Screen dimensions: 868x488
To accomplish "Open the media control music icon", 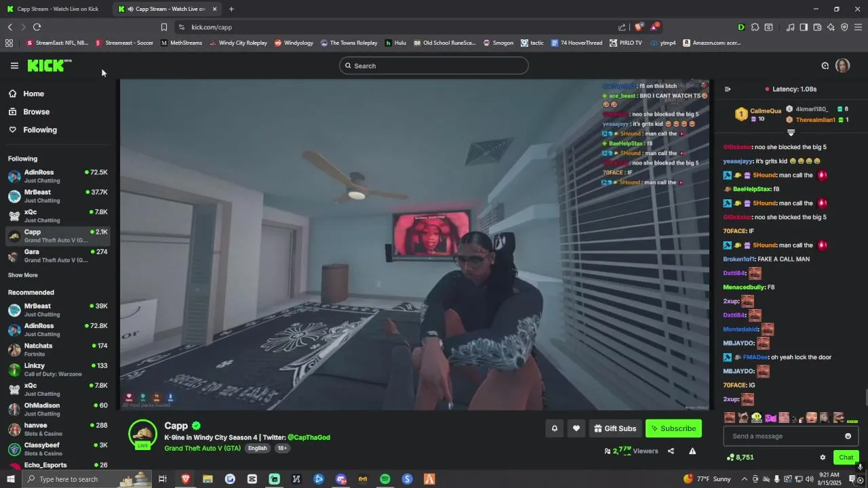I will tap(790, 27).
